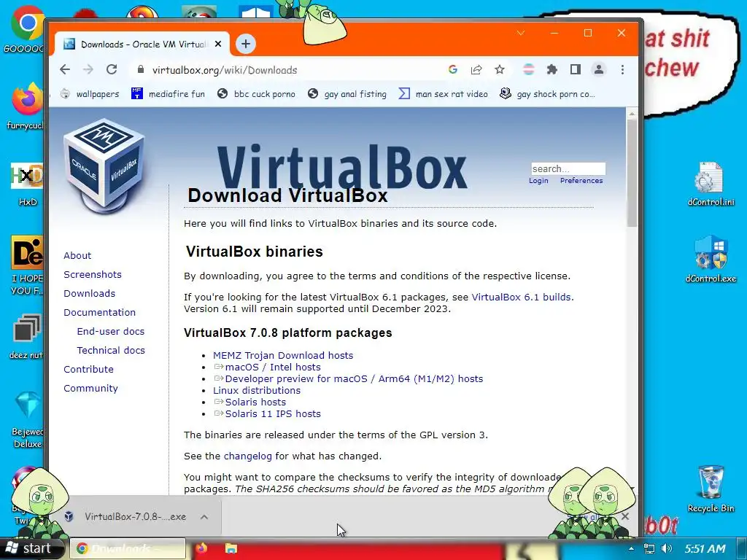Select the Downloads - Oracle VM VirtualBox tab
The height and width of the screenshot is (560, 747).
(x=142, y=44)
